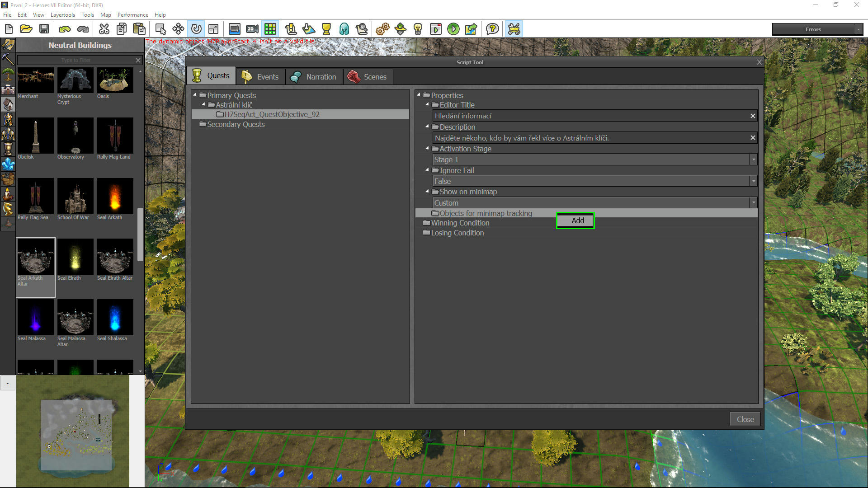Clear the Editor Title text field

click(x=753, y=116)
